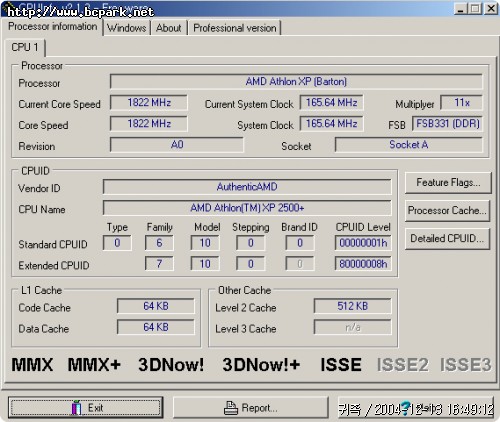Image resolution: width=500 pixels, height=422 pixels.
Task: Click the greyed ISSE3 label
Action: point(465,365)
